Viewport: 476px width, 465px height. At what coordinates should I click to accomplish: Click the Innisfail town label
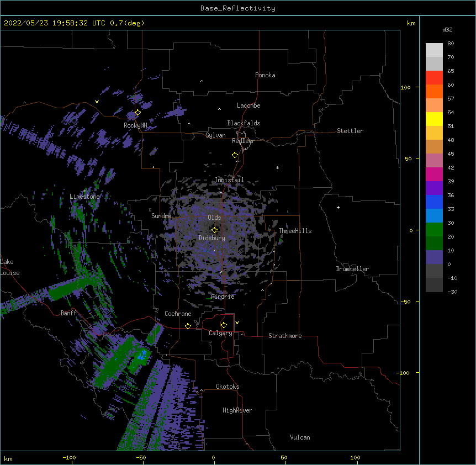pyautogui.click(x=229, y=180)
